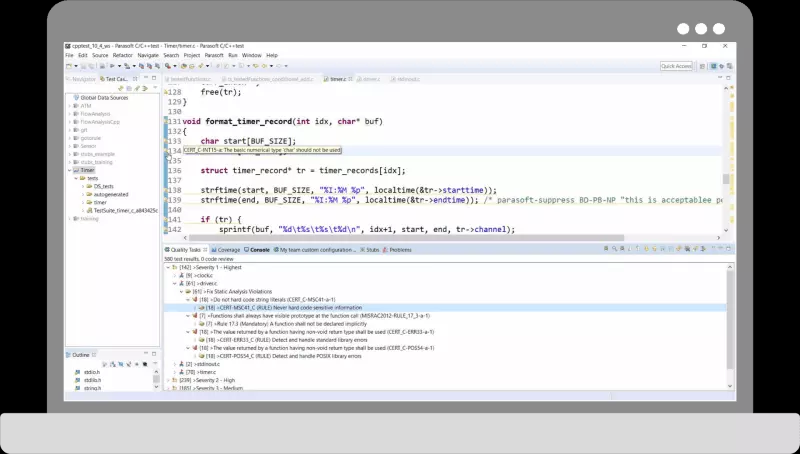
Task: Click violation marker on line 128
Action: 165,92
